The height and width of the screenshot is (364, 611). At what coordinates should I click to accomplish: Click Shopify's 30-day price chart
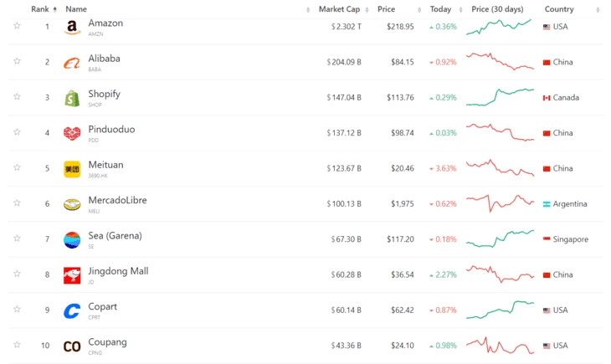pos(500,97)
